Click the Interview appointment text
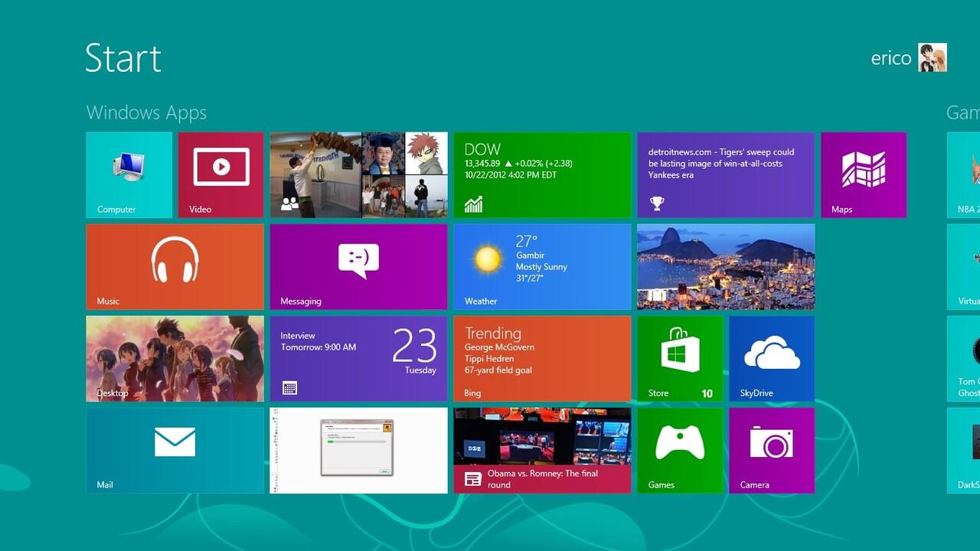 (298, 336)
